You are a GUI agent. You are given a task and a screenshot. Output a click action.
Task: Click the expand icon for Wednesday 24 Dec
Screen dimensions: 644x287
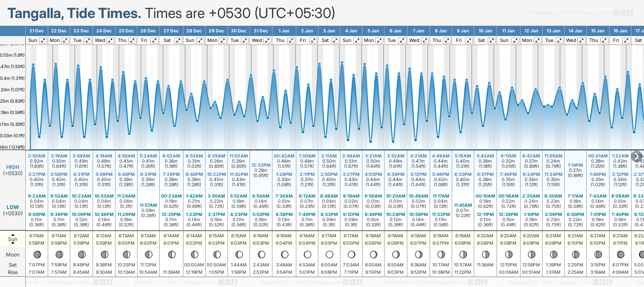tap(110, 40)
